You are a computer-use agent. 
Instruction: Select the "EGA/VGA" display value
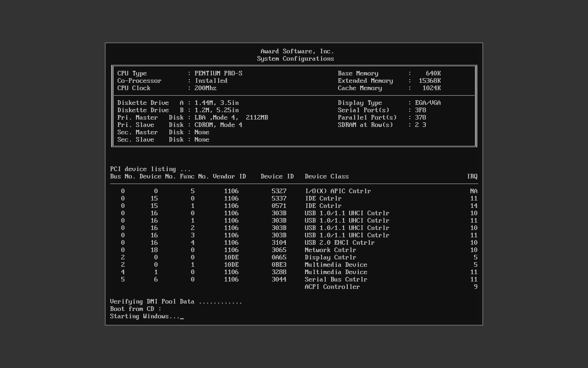[428, 103]
